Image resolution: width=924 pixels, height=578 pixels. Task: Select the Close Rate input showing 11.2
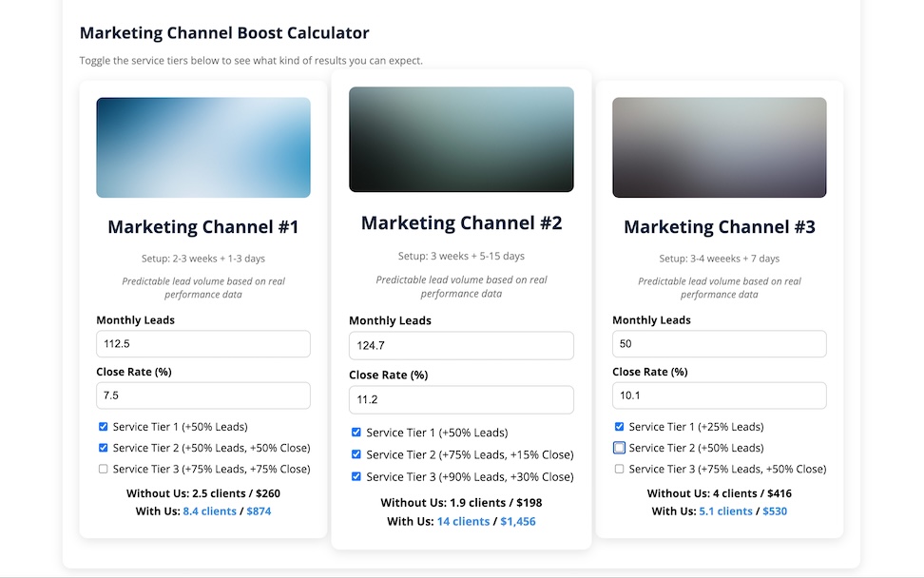[x=461, y=400]
